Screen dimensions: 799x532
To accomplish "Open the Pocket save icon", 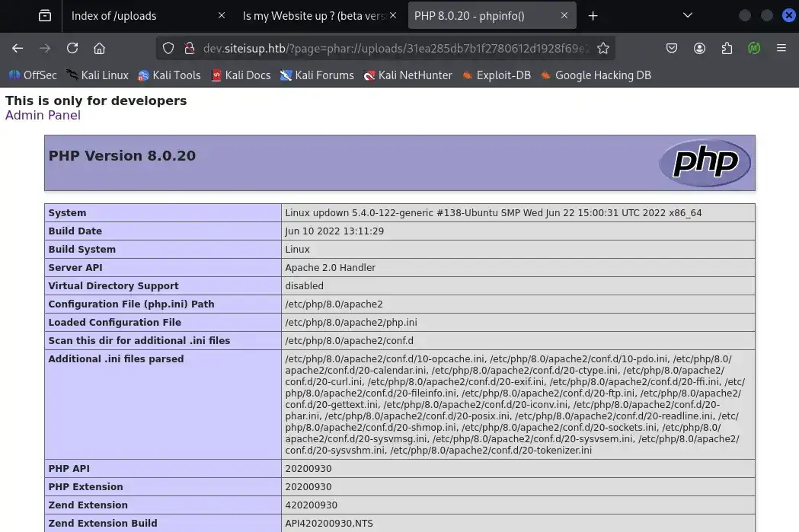I will (672, 48).
